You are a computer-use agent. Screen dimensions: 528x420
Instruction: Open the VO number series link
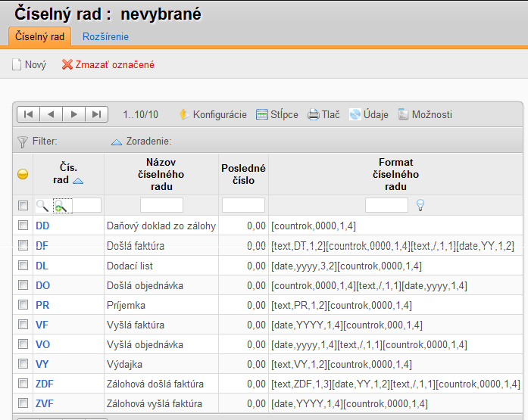[x=42, y=344]
